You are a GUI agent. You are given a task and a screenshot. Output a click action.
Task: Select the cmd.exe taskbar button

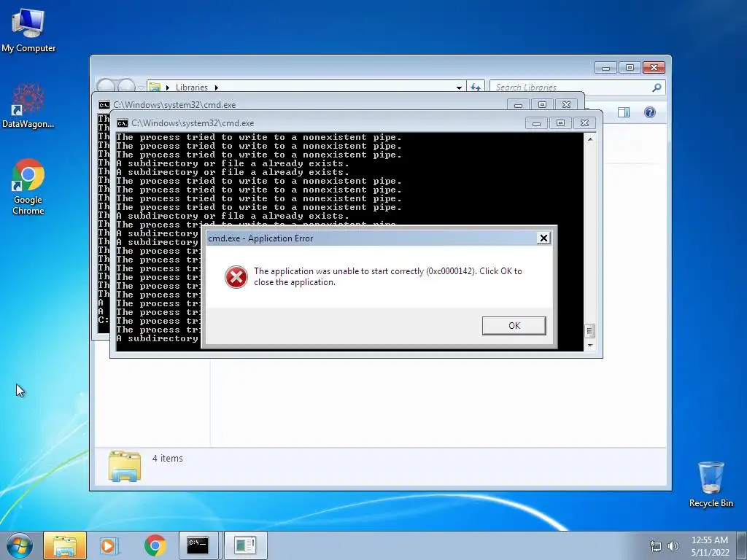point(198,545)
